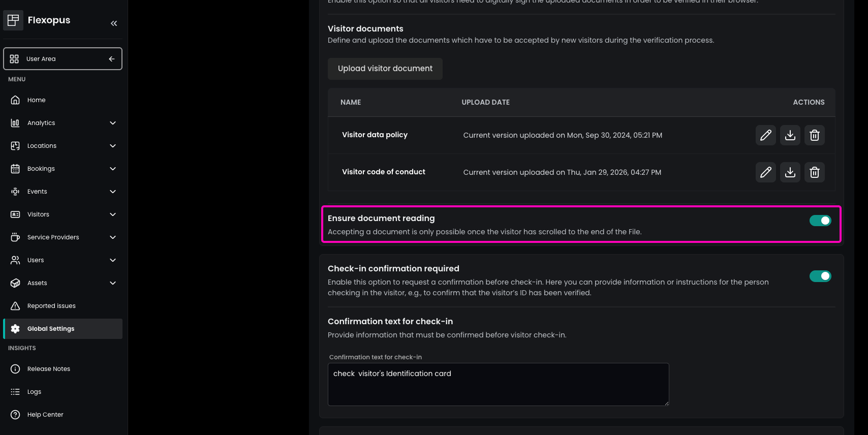Turn off Check-in confirmation required switch
Viewport: 868px width, 435px height.
pyautogui.click(x=820, y=276)
